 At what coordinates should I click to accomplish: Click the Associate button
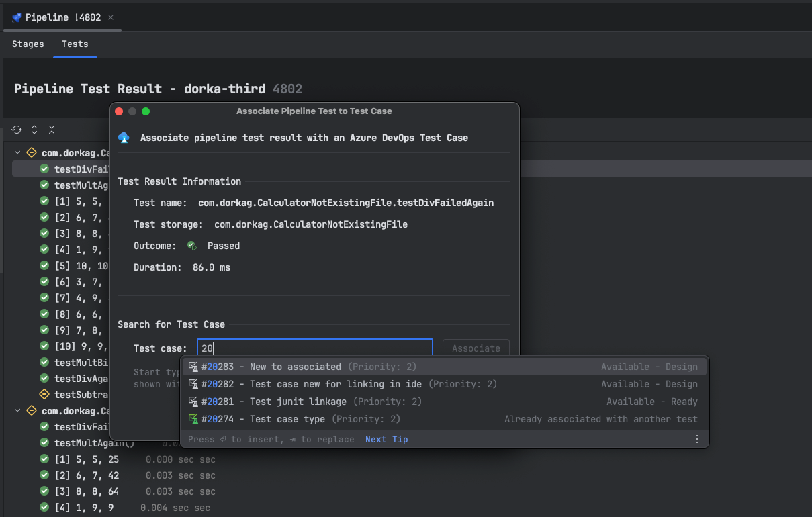(476, 348)
